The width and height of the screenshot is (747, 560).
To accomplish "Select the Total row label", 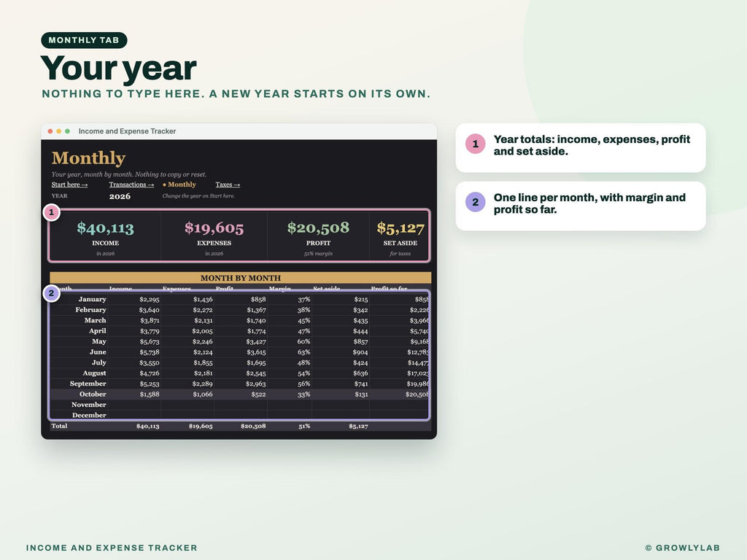I will click(x=59, y=426).
